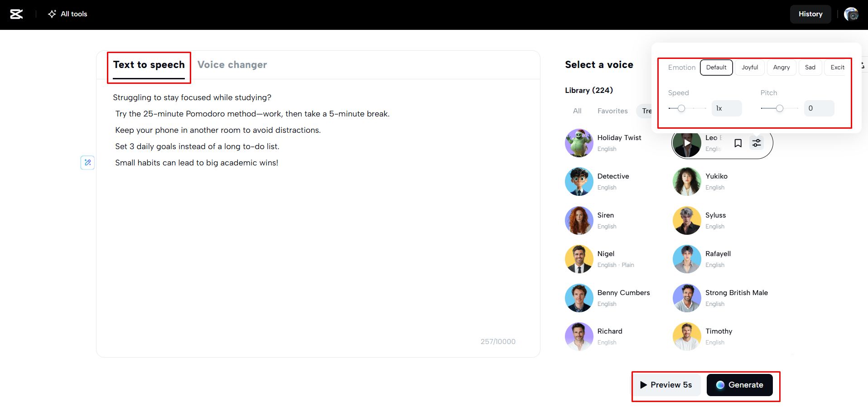868x412 pixels.
Task: Open the voice settings sliders on Leo's card
Action: point(757,143)
